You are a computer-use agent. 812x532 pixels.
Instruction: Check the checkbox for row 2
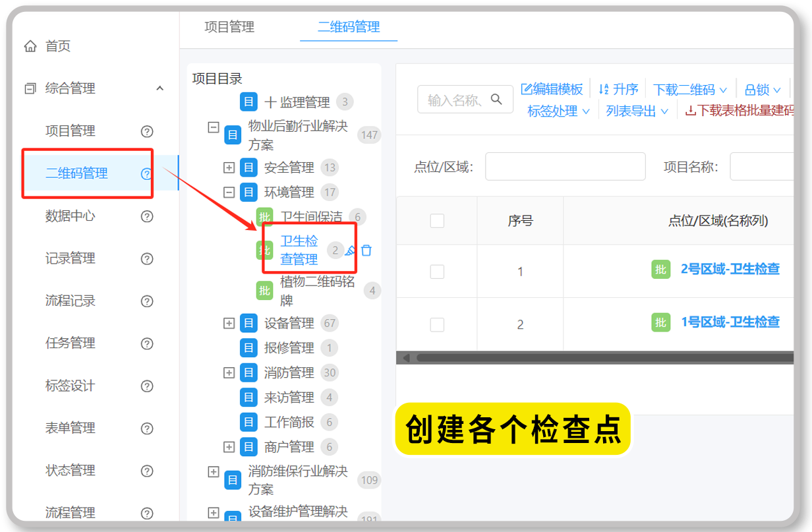pos(437,324)
